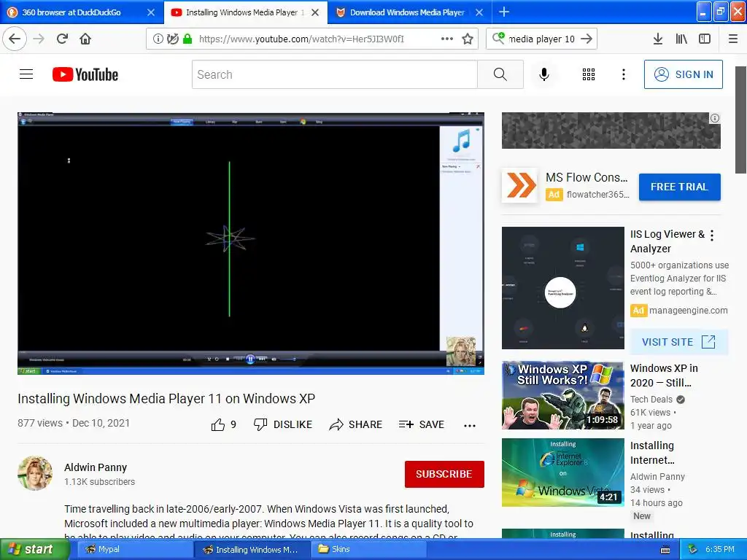The width and height of the screenshot is (747, 560).
Task: Open page actions three-dot menu in address bar
Action: pyautogui.click(x=447, y=39)
